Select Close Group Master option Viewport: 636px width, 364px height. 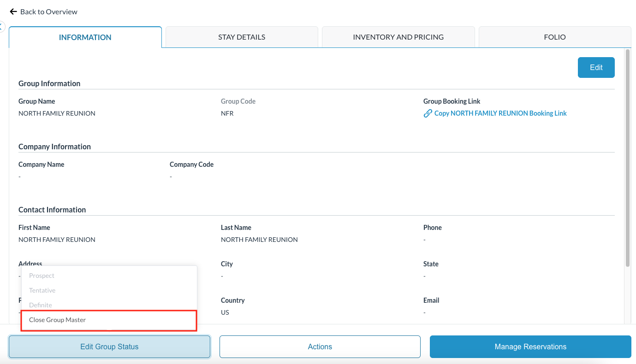pyautogui.click(x=58, y=320)
